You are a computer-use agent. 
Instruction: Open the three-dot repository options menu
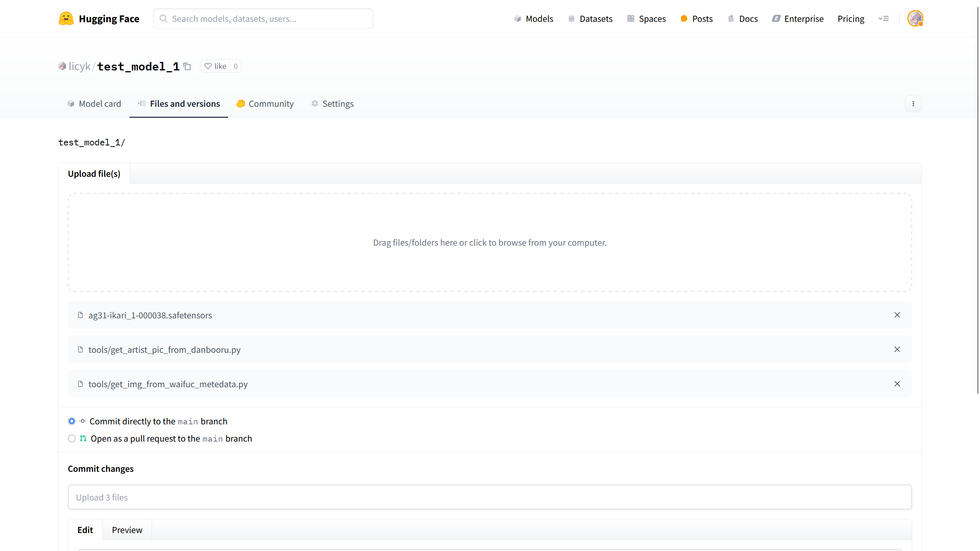(913, 104)
